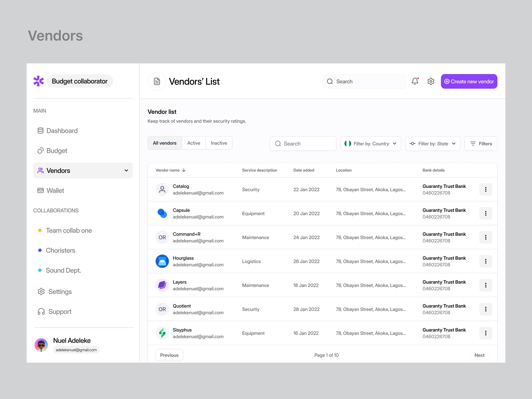Click the Layers vendor logo

click(162, 285)
